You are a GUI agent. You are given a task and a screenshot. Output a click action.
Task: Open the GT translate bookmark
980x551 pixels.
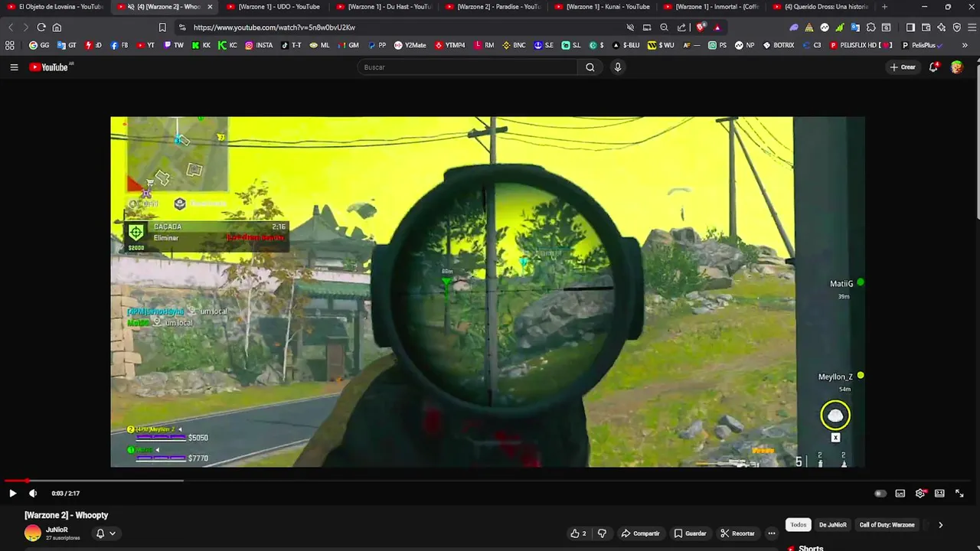(67, 45)
